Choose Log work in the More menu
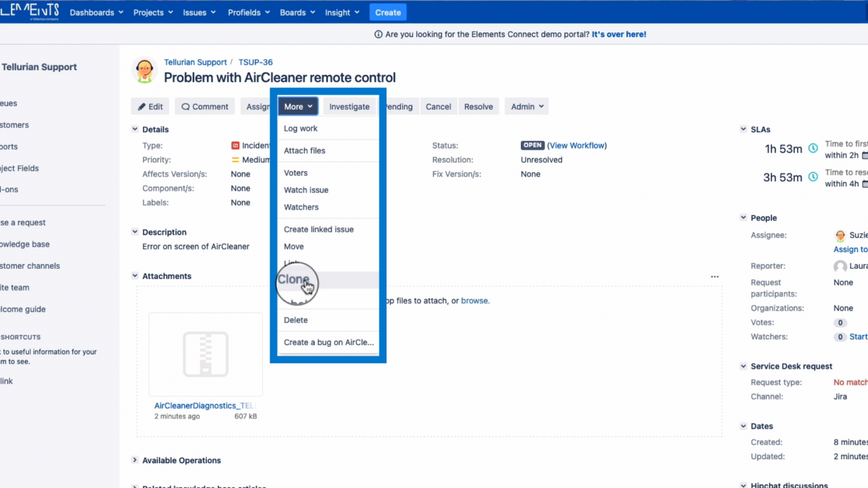This screenshot has width=868, height=488. pyautogui.click(x=300, y=128)
